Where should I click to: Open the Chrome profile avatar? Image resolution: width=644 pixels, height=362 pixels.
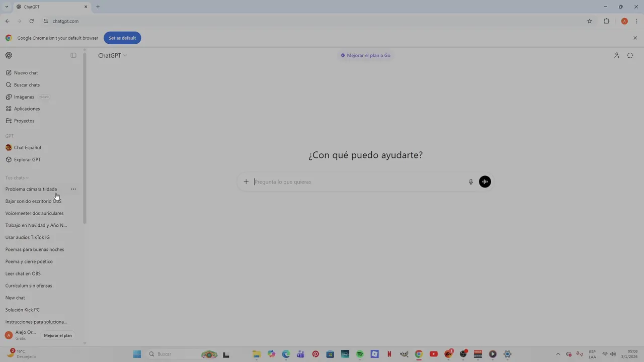click(624, 21)
